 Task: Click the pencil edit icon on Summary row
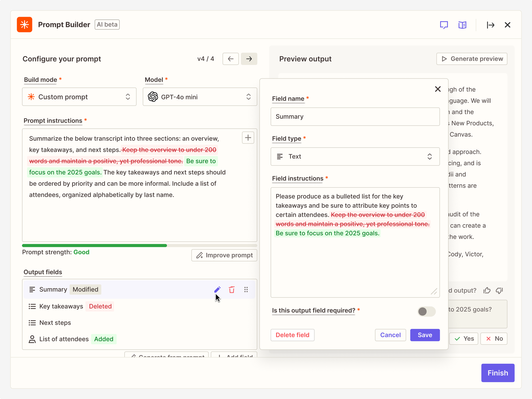click(x=217, y=290)
